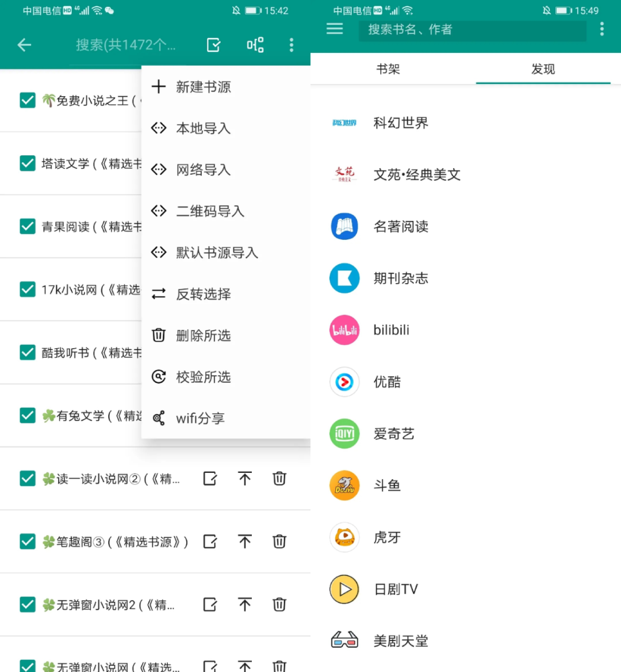Toggle 酷我听书 checkbox
621x672 pixels.
tap(28, 352)
